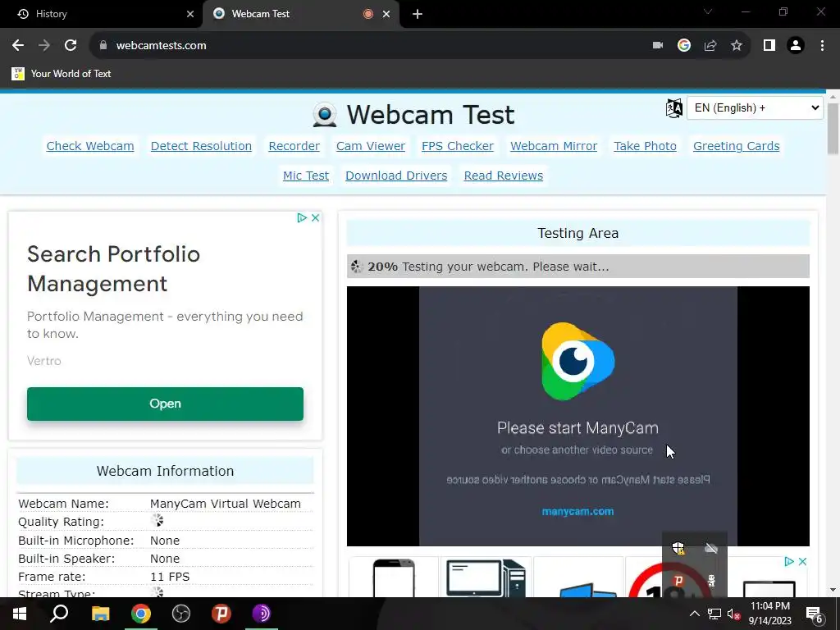
Task: Select ManyCam Virtual Webcam name text
Action: 226,504
